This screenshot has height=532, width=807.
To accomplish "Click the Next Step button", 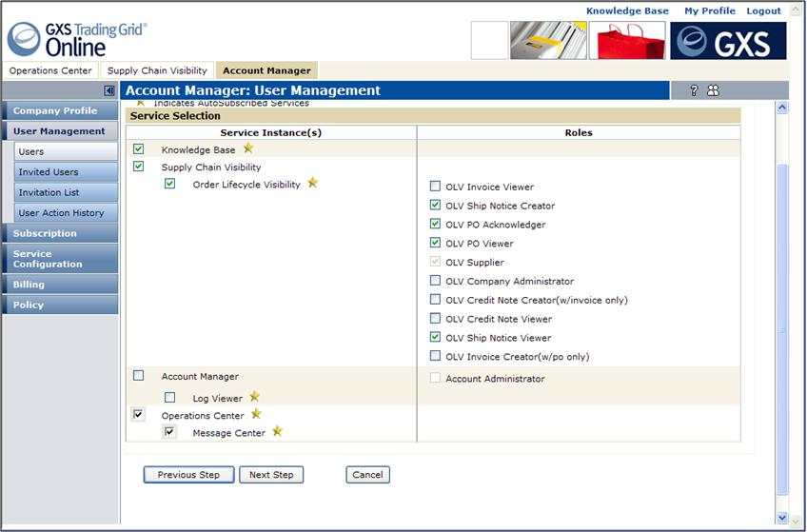I will coord(271,474).
